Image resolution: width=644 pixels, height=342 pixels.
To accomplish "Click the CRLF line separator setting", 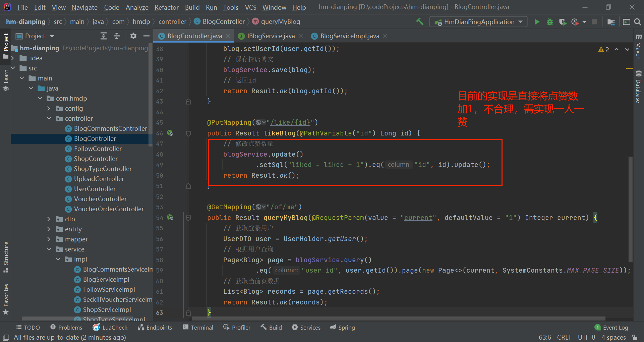I will click(564, 337).
